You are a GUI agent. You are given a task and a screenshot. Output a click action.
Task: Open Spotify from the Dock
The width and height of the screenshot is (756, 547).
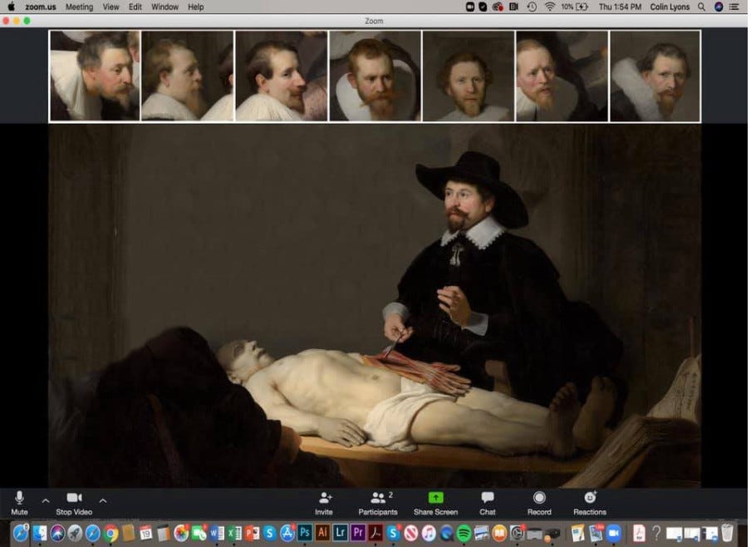464,533
